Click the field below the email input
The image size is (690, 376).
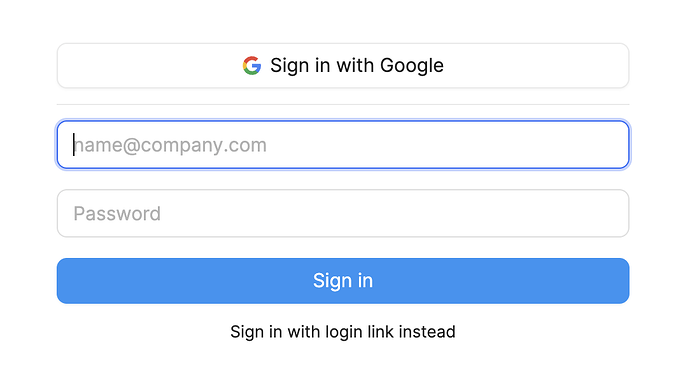(x=343, y=214)
